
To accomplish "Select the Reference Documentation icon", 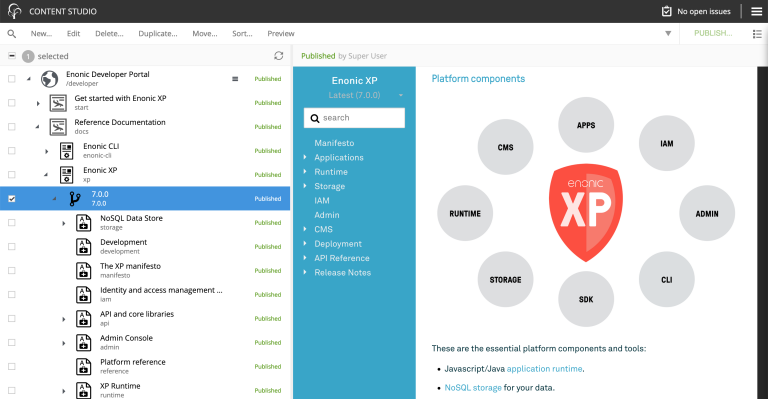I will [x=58, y=127].
